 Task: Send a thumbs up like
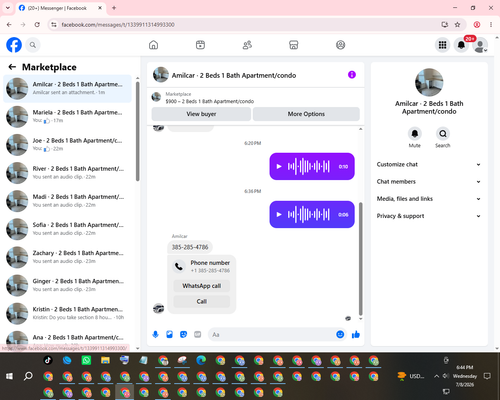(356, 334)
